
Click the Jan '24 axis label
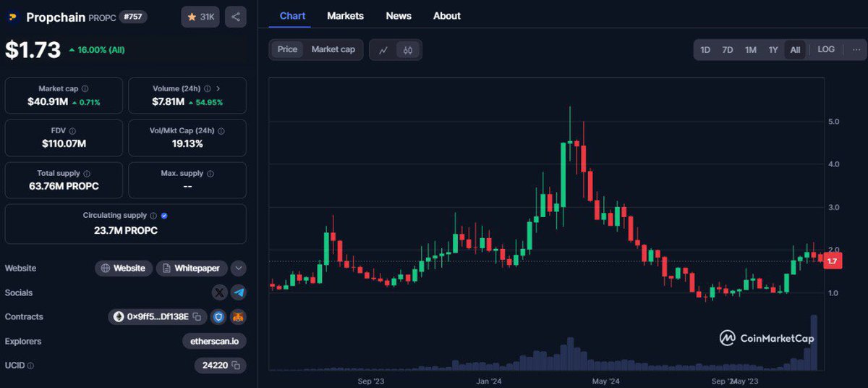coord(489,381)
